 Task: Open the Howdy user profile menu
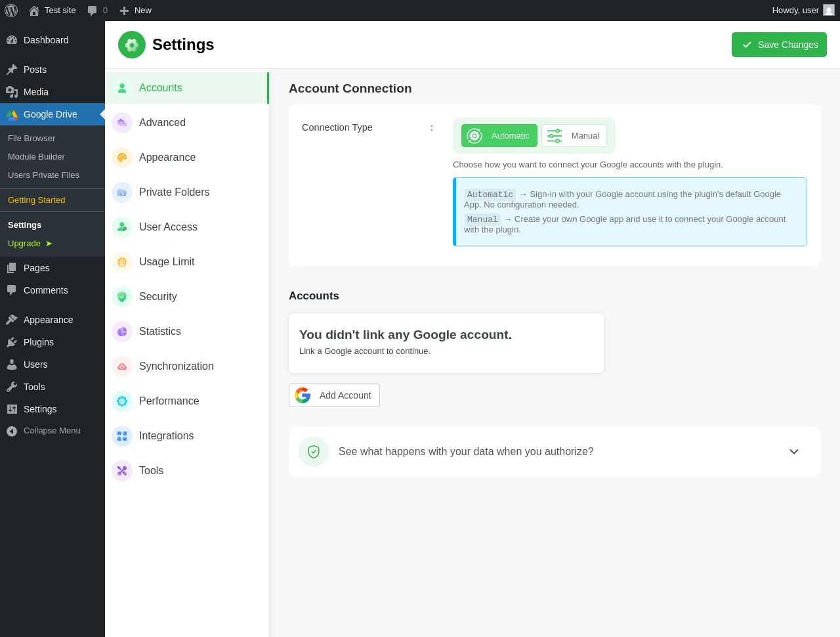tap(802, 11)
